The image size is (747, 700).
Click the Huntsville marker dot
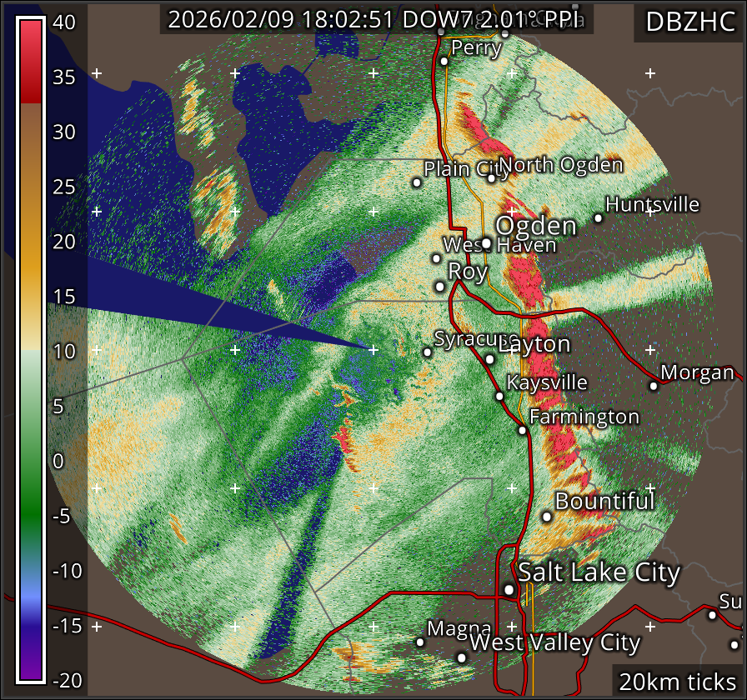[x=598, y=218]
